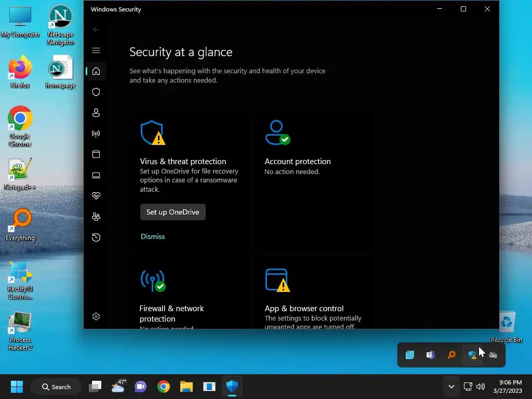Image resolution: width=532 pixels, height=399 pixels.
Task: Open the weather widget showing 47°
Action: [118, 387]
